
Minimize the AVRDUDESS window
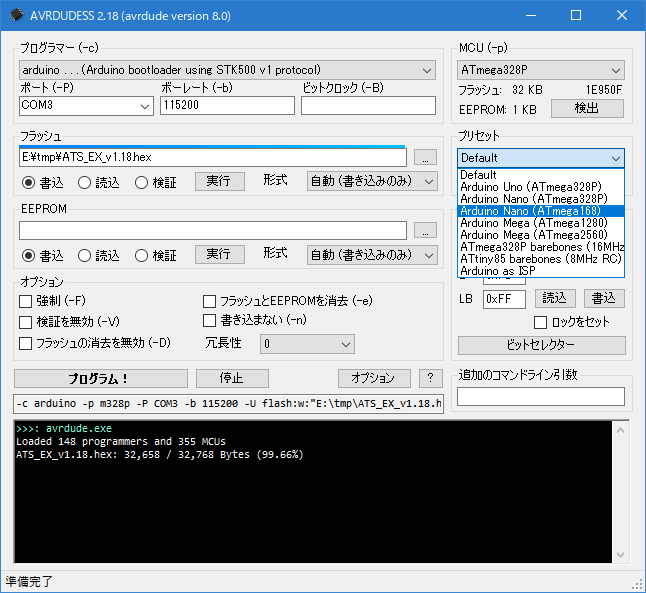[531, 15]
